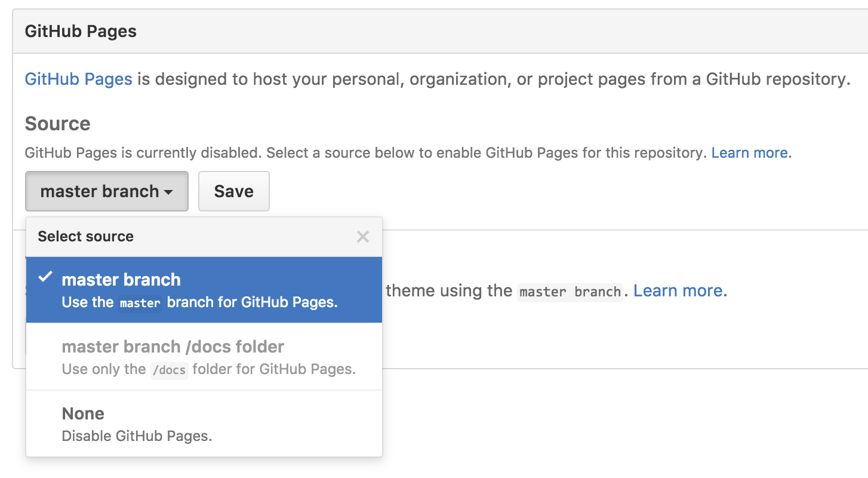Save the selected Pages source

(x=234, y=191)
